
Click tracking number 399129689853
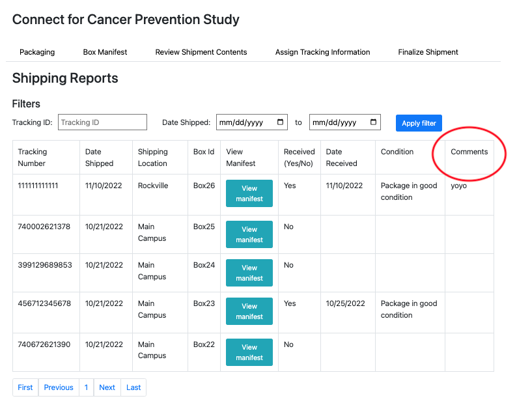click(45, 265)
